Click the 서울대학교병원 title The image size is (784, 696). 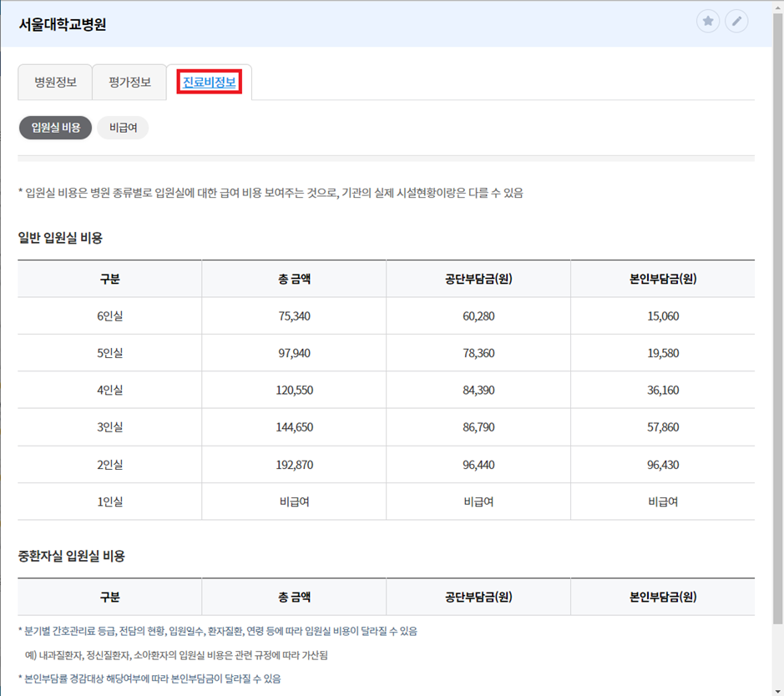[x=63, y=24]
